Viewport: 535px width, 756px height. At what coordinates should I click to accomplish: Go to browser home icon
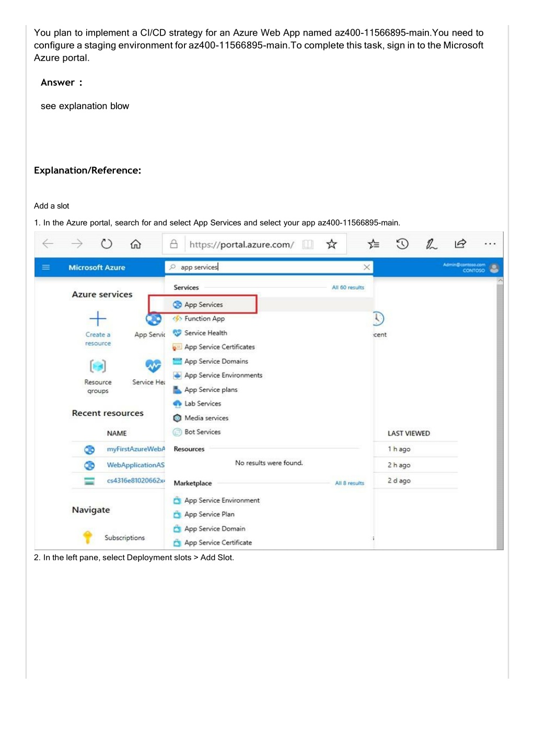(136, 244)
